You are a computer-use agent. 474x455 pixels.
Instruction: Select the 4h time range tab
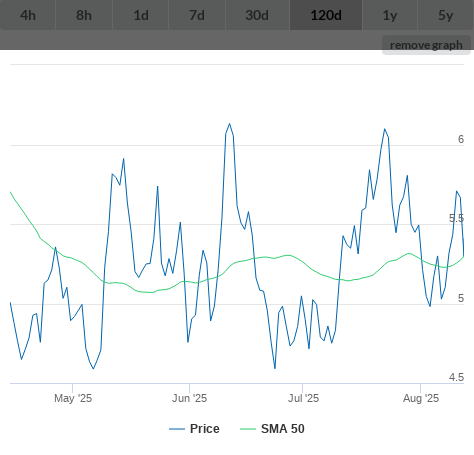click(x=28, y=15)
